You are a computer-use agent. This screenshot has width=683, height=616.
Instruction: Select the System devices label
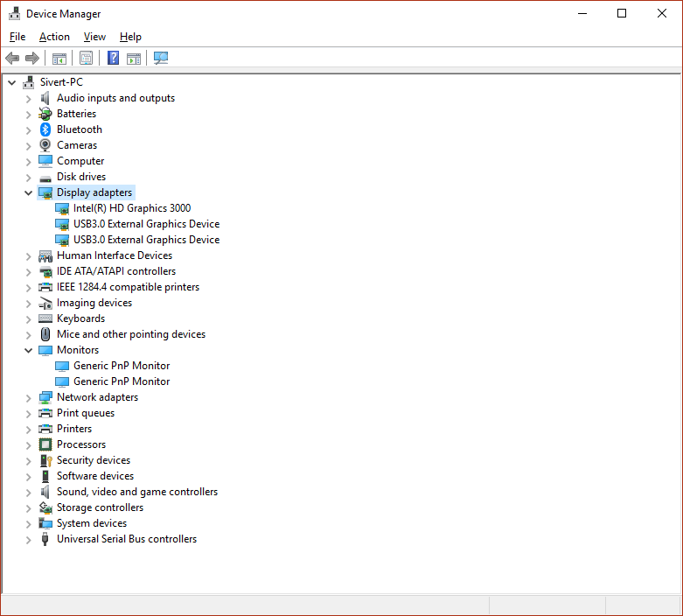click(92, 523)
